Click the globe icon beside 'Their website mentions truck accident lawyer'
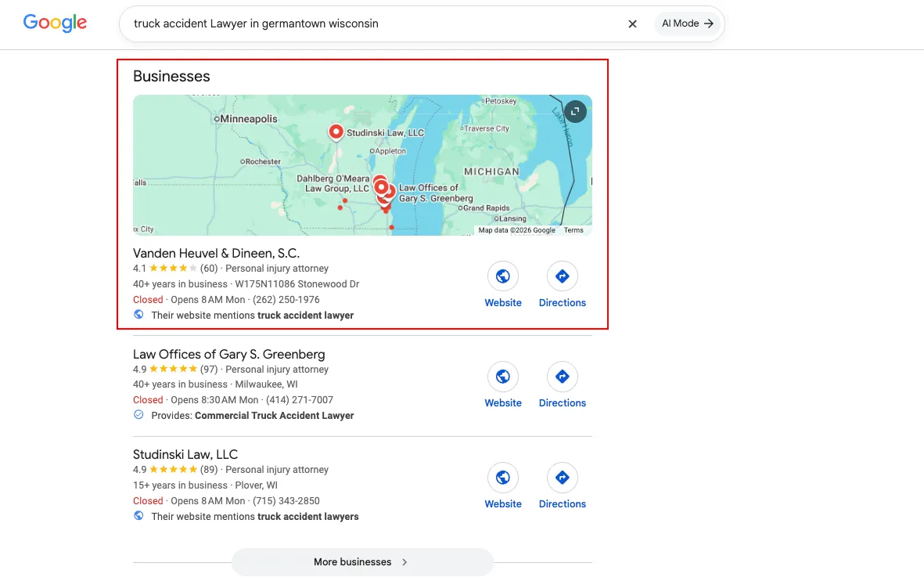Viewport: 924px width, 581px height. coord(138,315)
